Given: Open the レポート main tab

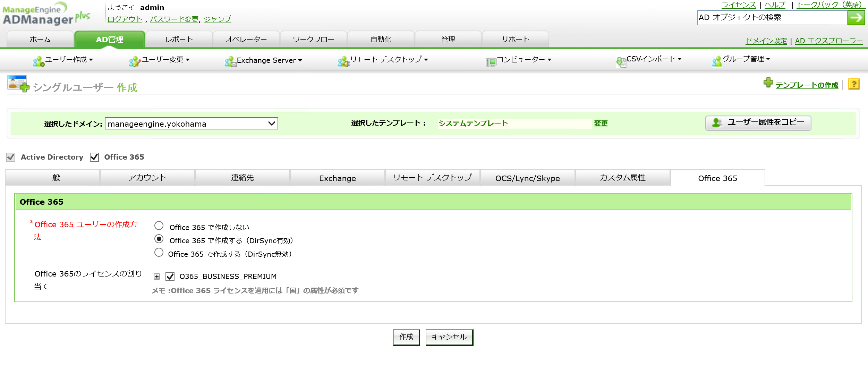Looking at the screenshot, I should tap(179, 40).
